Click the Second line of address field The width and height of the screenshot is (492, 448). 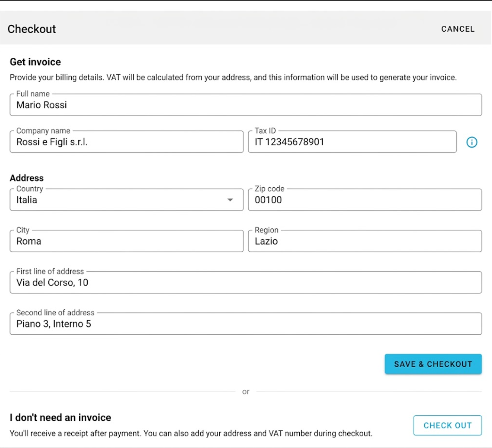[x=246, y=324]
